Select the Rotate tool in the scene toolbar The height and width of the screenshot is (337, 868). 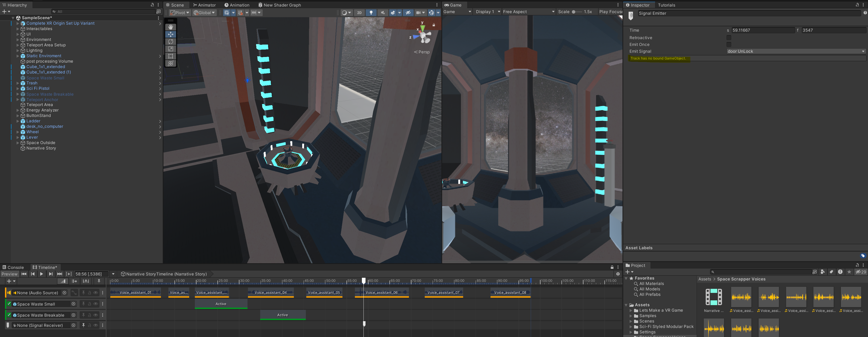coord(170,41)
